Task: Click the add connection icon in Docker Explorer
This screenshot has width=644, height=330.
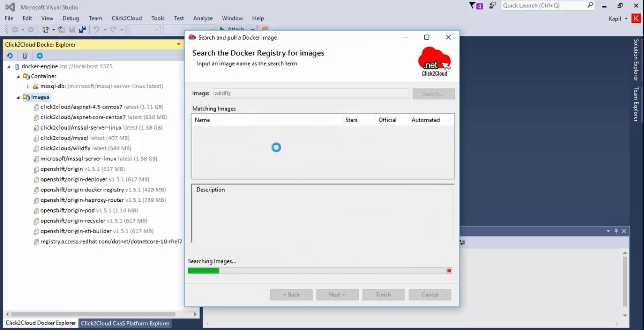Action: point(25,56)
